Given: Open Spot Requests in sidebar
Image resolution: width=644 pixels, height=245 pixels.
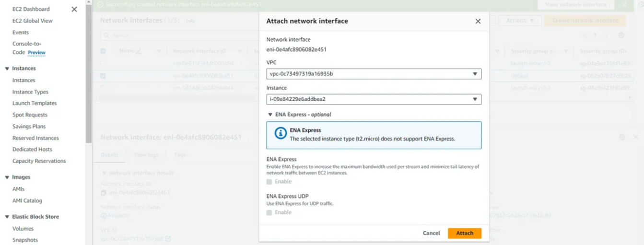Looking at the screenshot, I should (30, 115).
